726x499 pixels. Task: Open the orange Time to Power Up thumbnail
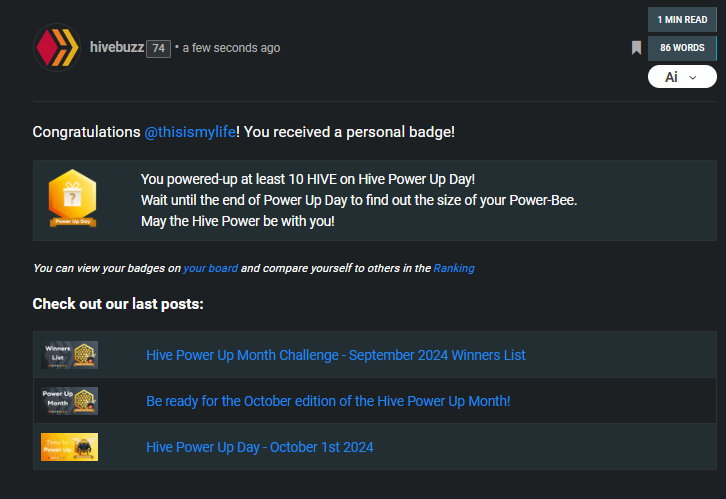(69, 447)
